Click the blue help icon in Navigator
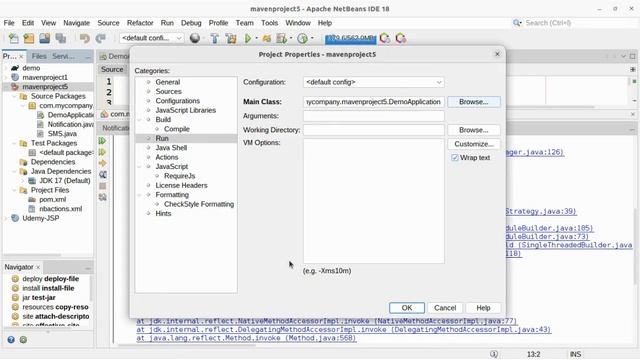The image size is (640, 360). pos(11,340)
